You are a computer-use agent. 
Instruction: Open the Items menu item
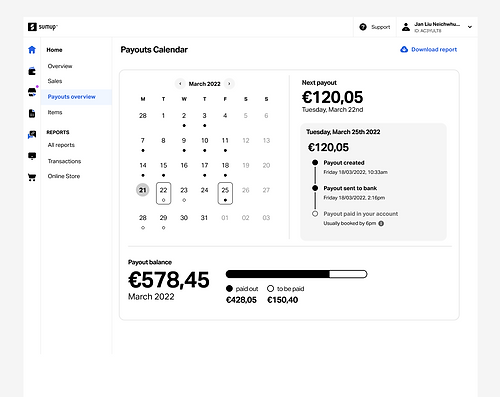55,112
